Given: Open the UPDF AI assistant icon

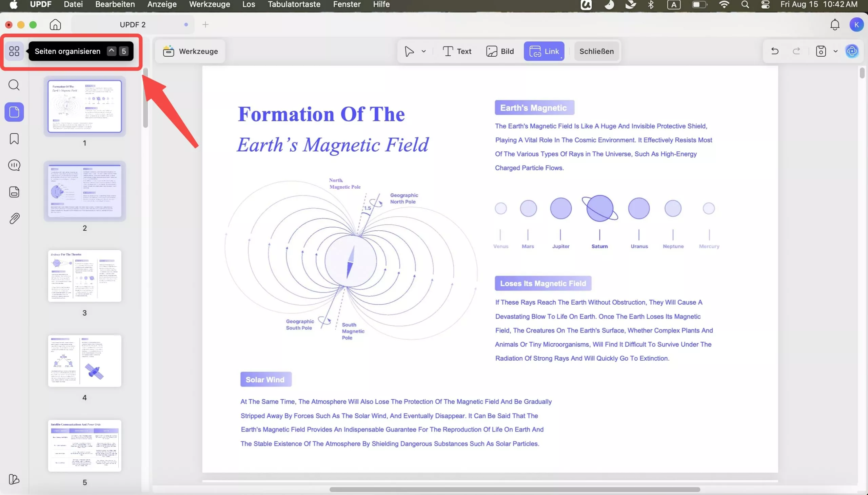Looking at the screenshot, I should coord(852,51).
